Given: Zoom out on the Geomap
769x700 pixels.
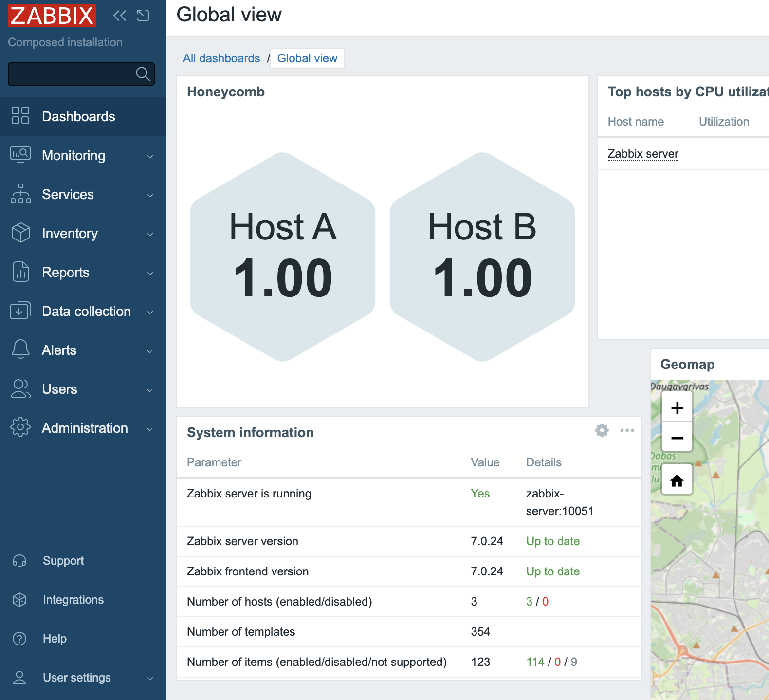Looking at the screenshot, I should pos(677,438).
